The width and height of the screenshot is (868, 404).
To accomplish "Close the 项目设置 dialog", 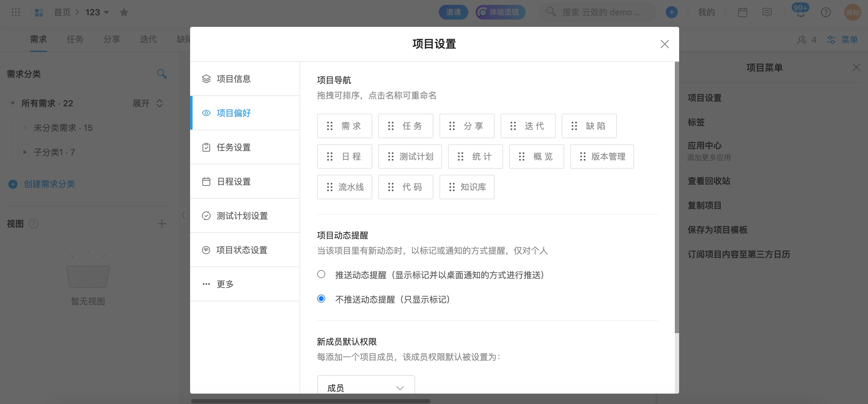I will tap(664, 44).
